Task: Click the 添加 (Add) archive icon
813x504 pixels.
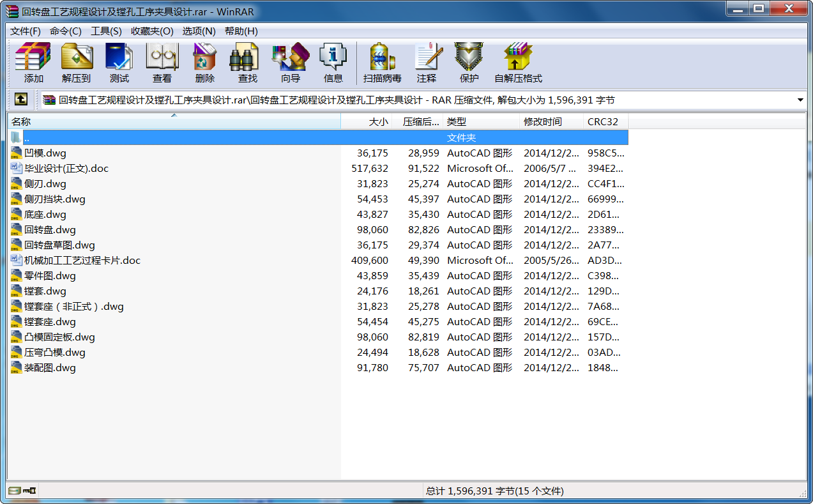Action: point(32,62)
